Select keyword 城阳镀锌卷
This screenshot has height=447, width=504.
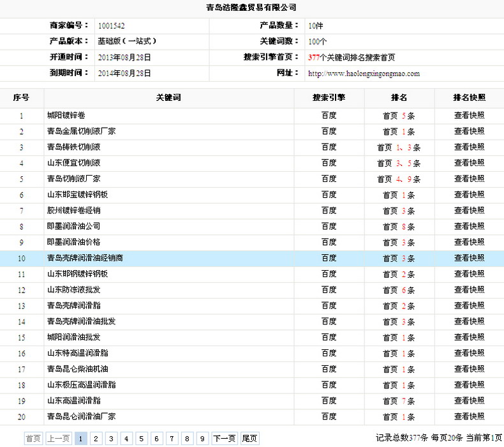pyautogui.click(x=66, y=116)
